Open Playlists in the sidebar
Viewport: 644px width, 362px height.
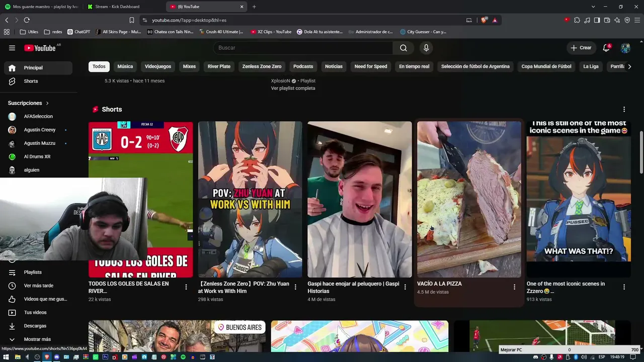(38, 272)
